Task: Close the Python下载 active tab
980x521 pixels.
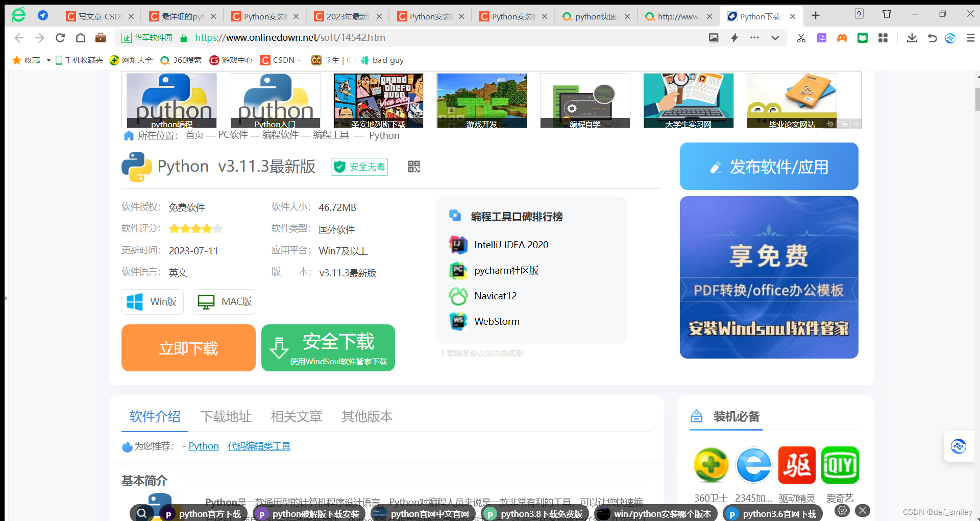Action: coord(793,16)
